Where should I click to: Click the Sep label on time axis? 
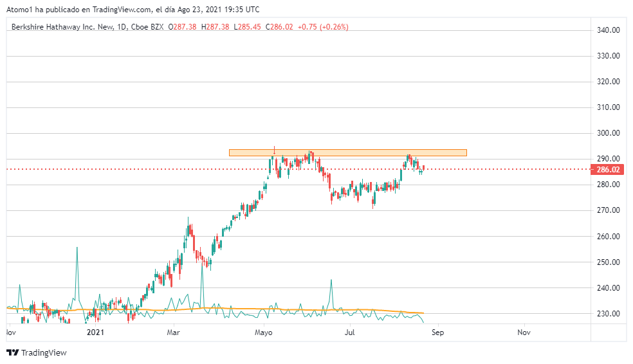click(437, 332)
